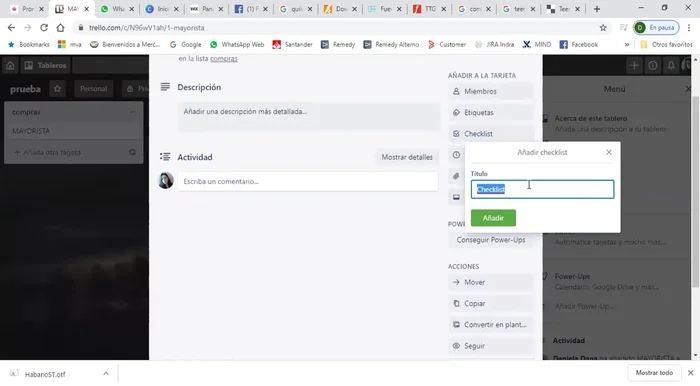Open HabanoST.otf download options arrow
700x386 pixels.
point(106,374)
